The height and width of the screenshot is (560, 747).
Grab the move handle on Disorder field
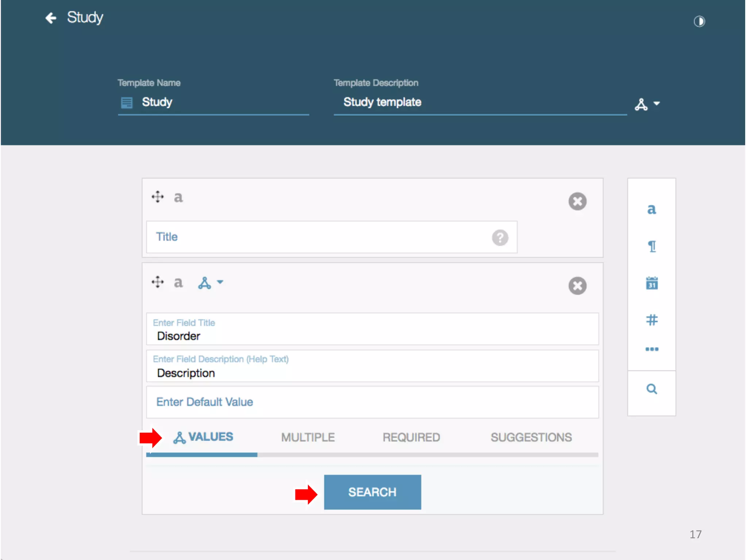[158, 282]
